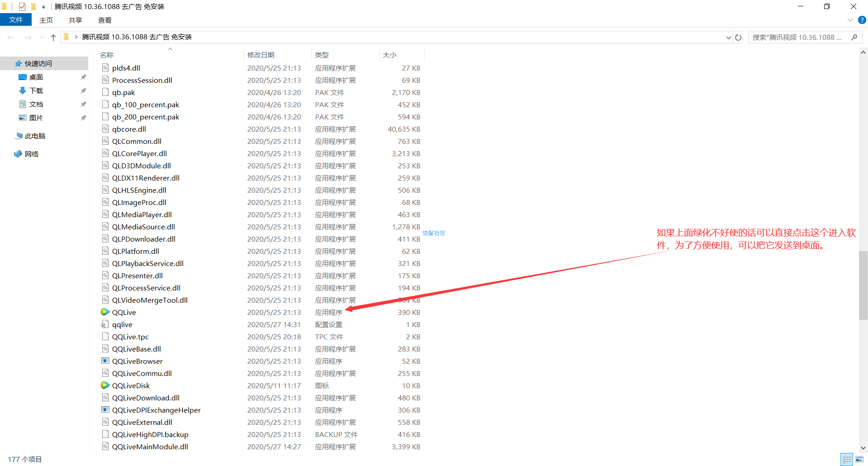The image size is (868, 466).
Task: Select the QQLive.tpc file icon
Action: [105, 337]
